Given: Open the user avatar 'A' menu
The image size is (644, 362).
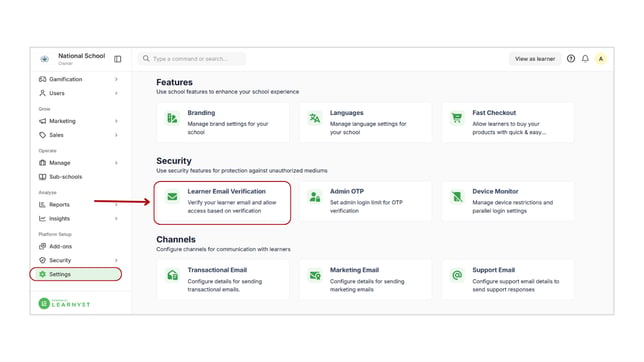Looking at the screenshot, I should (601, 59).
